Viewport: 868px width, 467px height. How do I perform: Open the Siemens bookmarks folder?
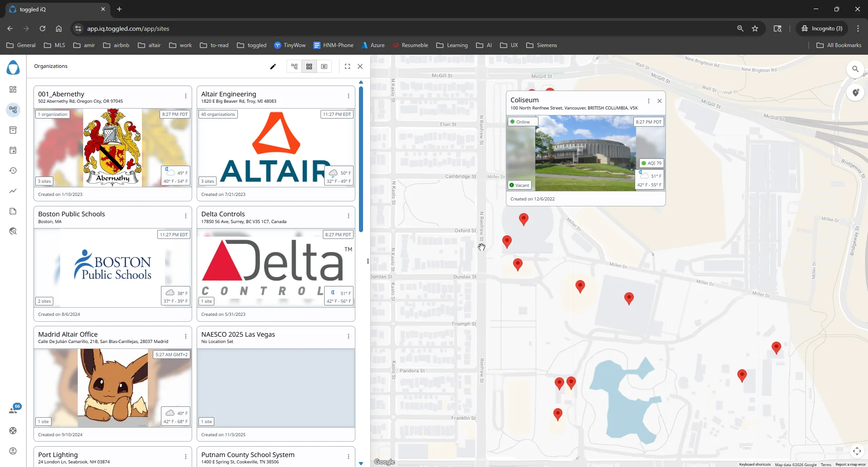[x=542, y=45]
